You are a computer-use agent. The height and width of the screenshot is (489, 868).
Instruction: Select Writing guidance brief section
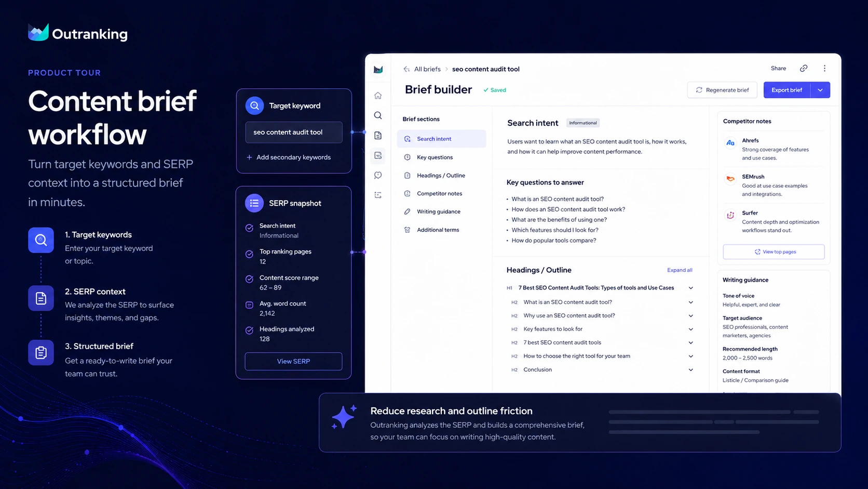441,212
